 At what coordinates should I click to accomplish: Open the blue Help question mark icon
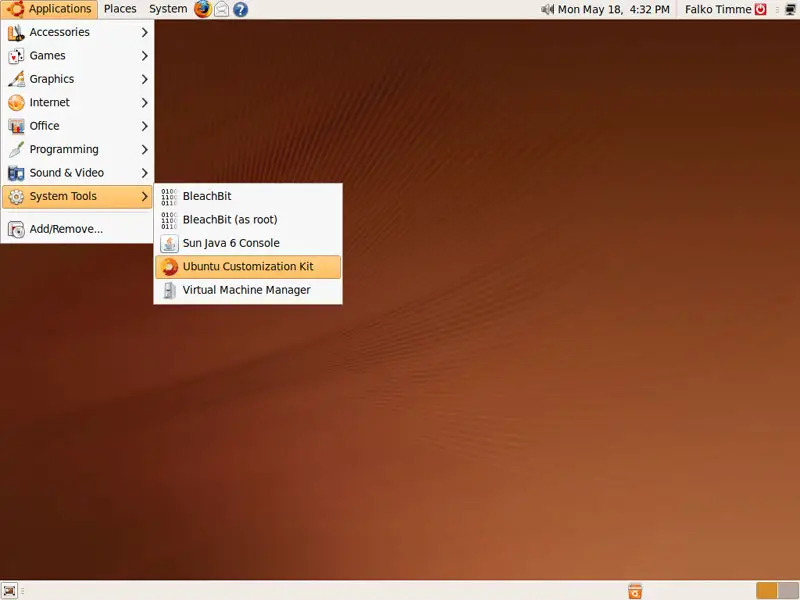pyautogui.click(x=240, y=9)
